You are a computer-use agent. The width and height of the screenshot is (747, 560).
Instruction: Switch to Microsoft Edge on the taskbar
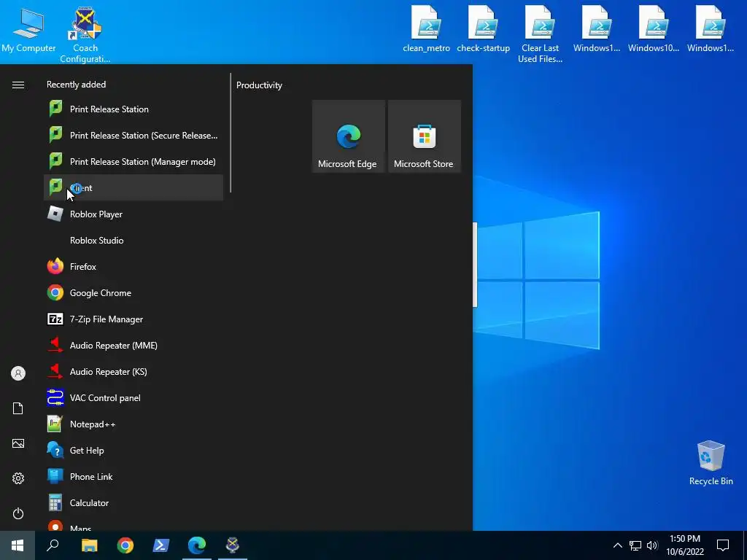pyautogui.click(x=197, y=545)
